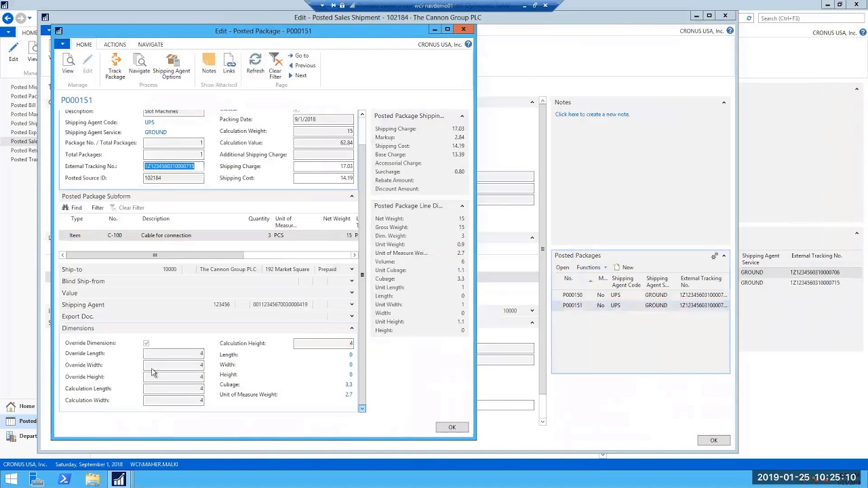Expand Value FastTab
This screenshot has height=488, width=868.
[x=351, y=293]
